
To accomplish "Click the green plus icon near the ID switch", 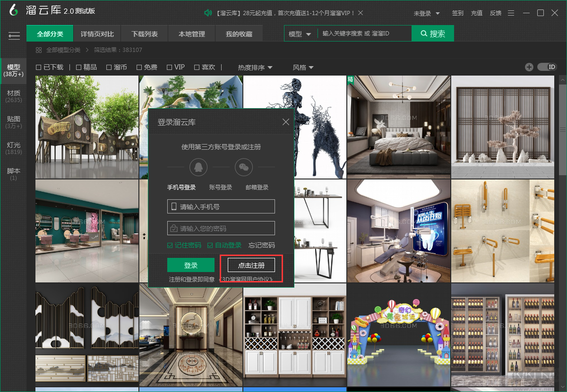I will tap(529, 67).
